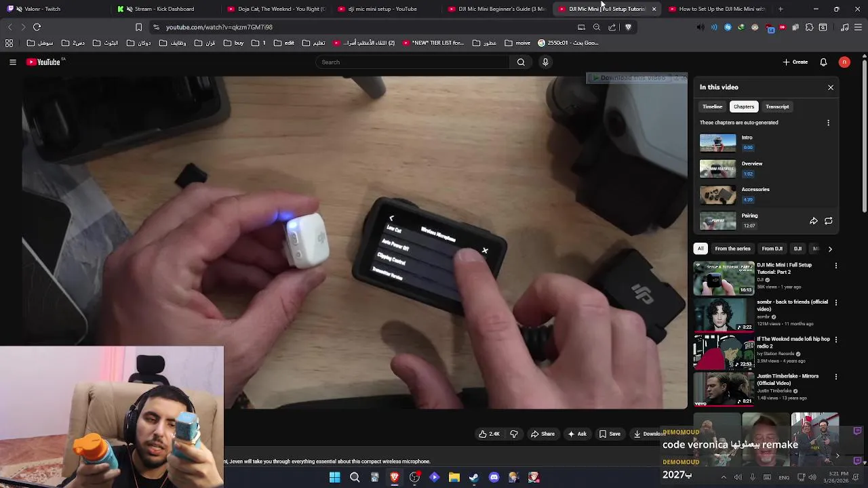Switch to the Timeline tab

[x=712, y=106]
